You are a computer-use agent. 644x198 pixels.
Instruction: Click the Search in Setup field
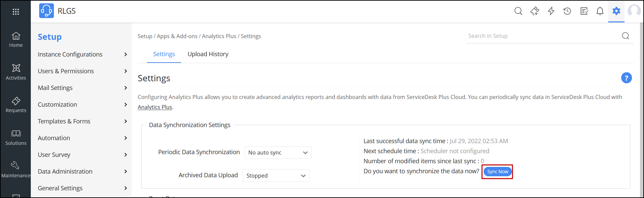point(542,36)
